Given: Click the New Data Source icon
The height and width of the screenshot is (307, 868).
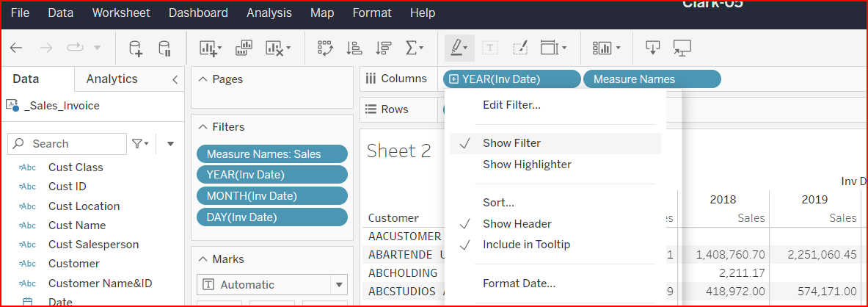Looking at the screenshot, I should point(136,48).
